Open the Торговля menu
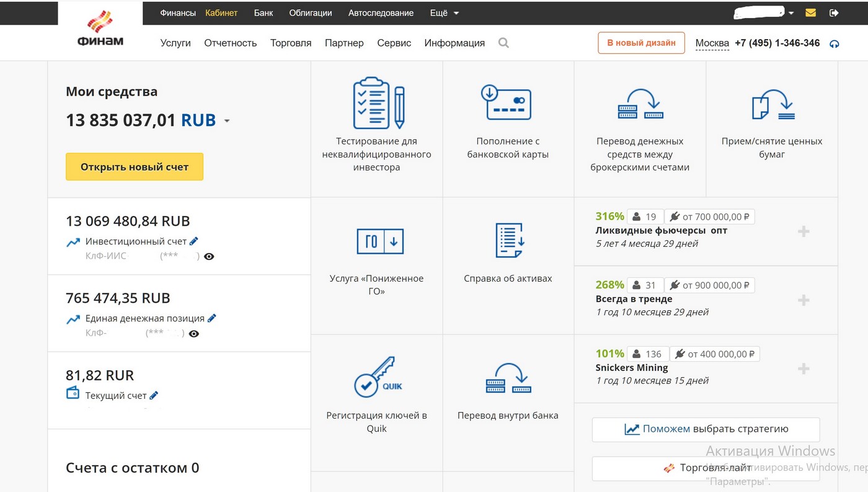The image size is (868, 492). [x=291, y=43]
